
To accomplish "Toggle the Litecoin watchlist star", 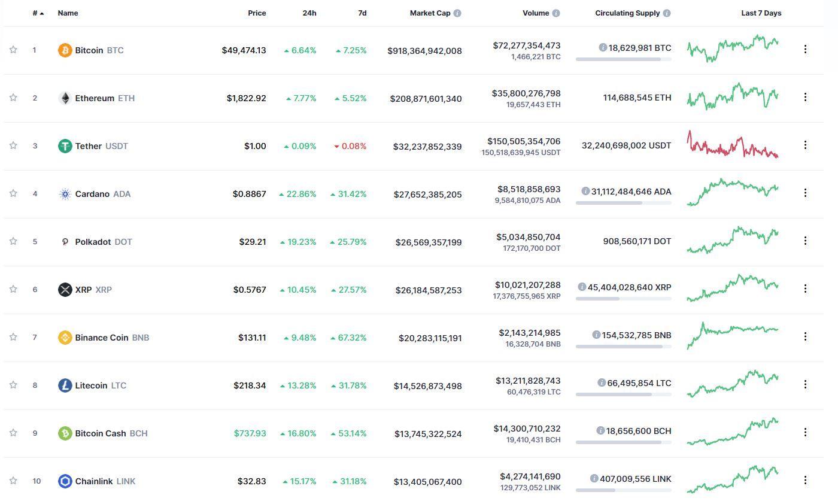I will pyautogui.click(x=13, y=385).
